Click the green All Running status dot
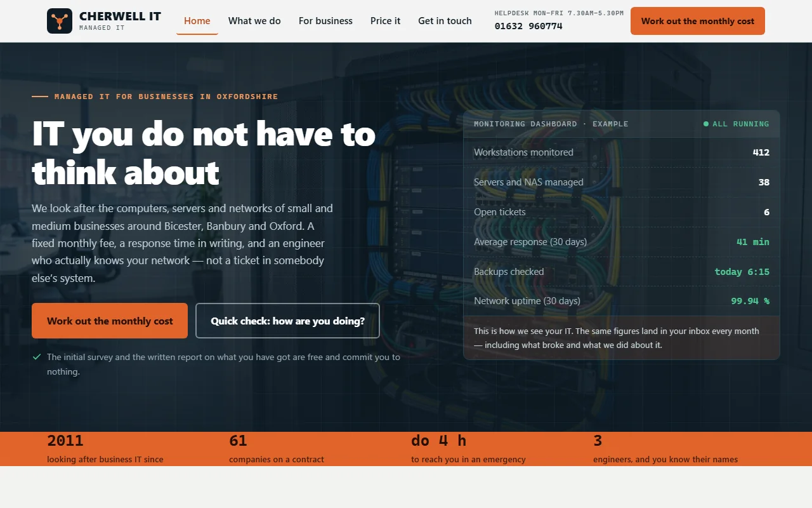 pyautogui.click(x=706, y=124)
